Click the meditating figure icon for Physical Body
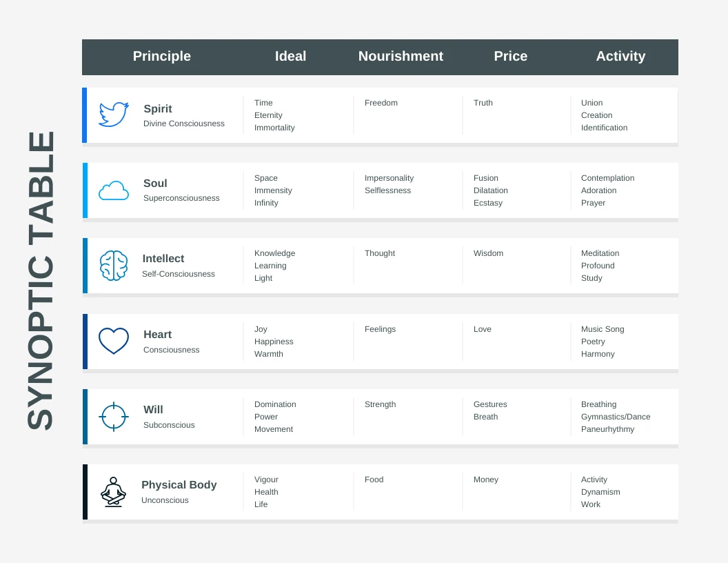This screenshot has width=728, height=563. 114,492
